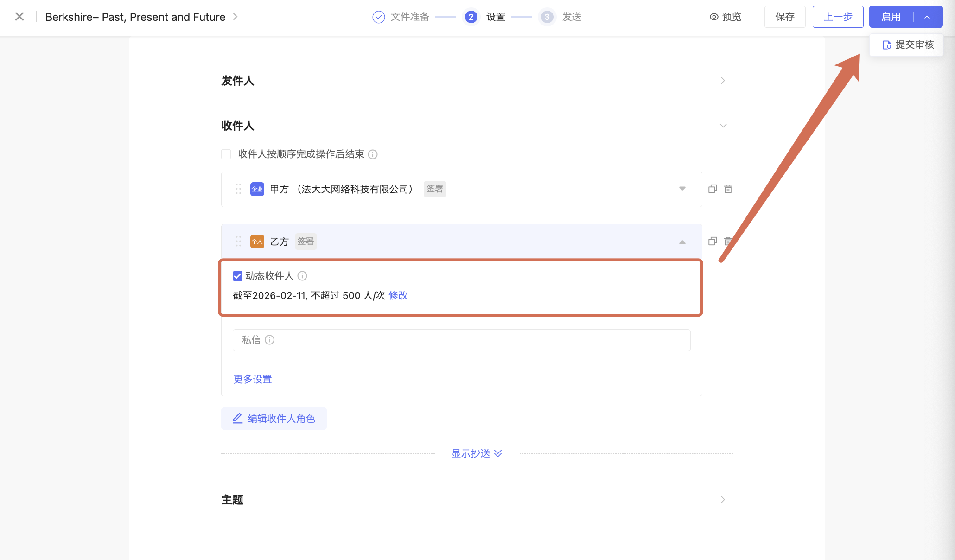Click info icon next to 动态收件人

tap(302, 276)
